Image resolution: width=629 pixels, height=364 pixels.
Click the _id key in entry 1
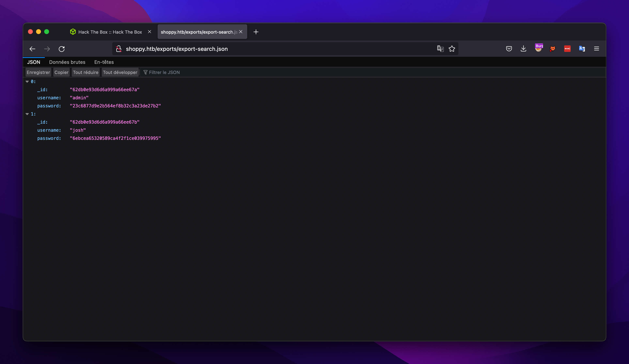pos(42,122)
